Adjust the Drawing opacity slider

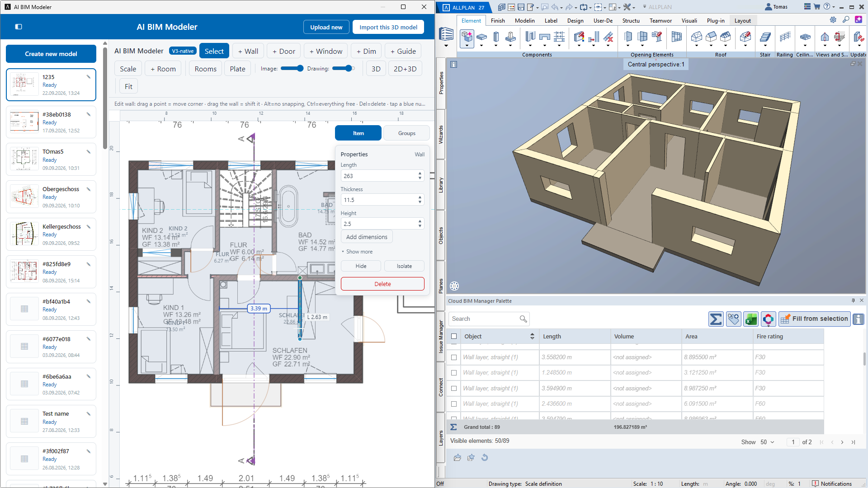click(x=343, y=69)
